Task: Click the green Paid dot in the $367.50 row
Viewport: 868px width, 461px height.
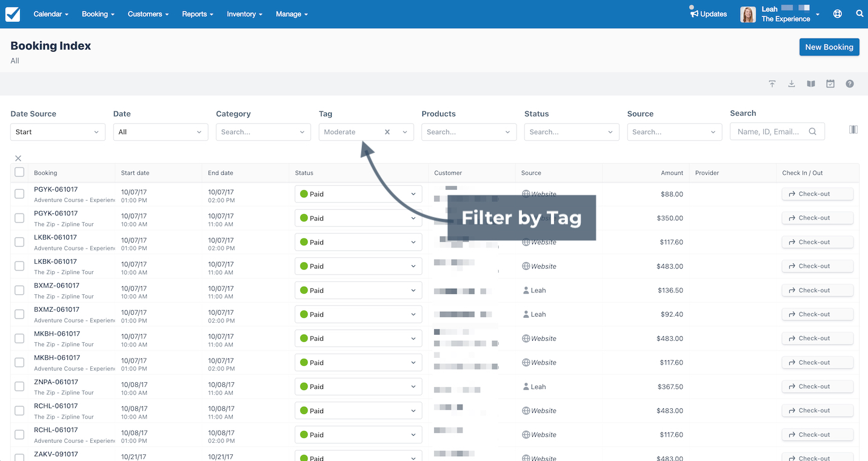Action: pos(304,386)
